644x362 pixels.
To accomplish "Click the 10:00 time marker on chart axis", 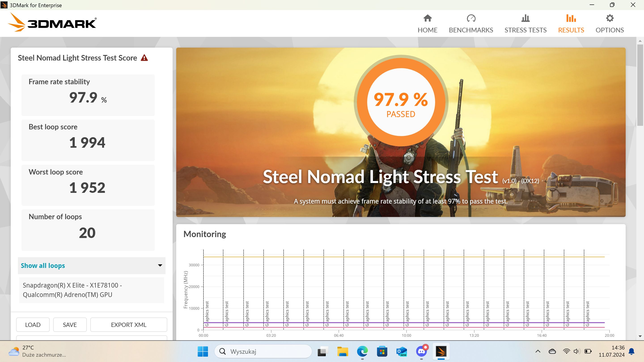I will (406, 335).
